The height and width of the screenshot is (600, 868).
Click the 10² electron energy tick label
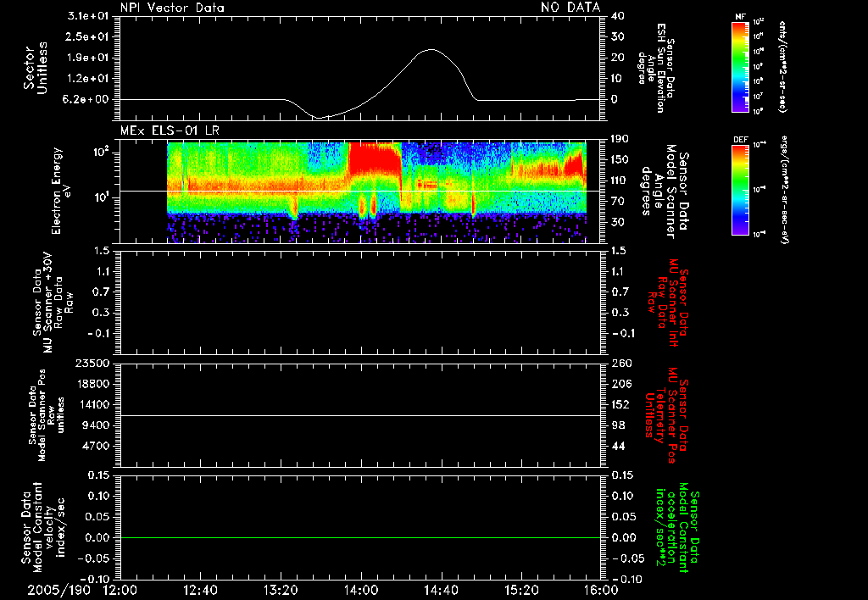point(100,153)
